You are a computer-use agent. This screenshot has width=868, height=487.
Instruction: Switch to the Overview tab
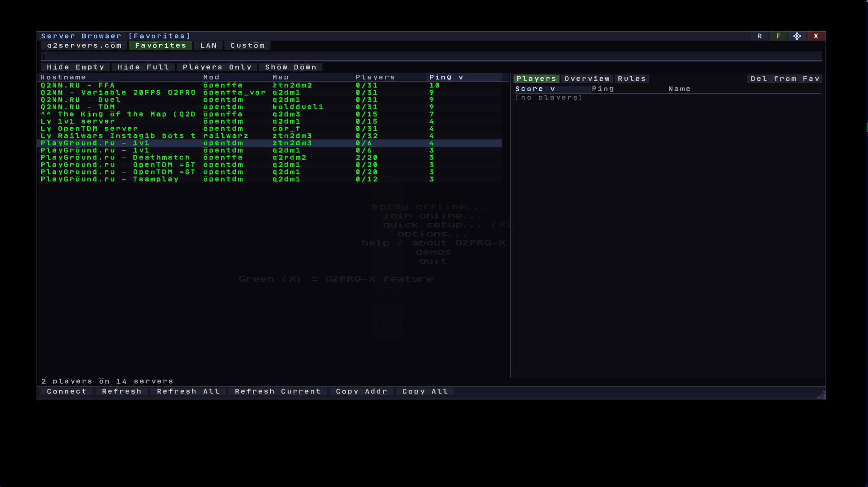(x=586, y=78)
